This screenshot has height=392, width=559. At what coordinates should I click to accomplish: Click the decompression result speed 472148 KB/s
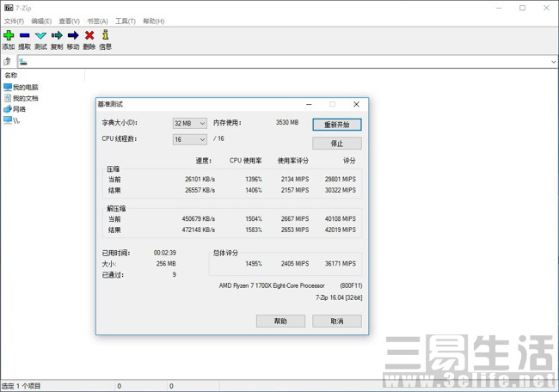[199, 230]
